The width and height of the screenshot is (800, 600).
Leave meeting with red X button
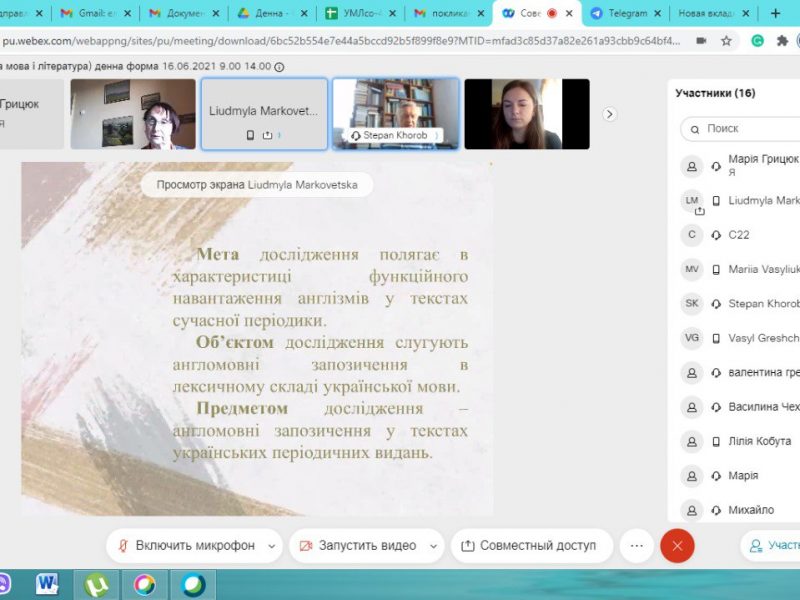(677, 546)
